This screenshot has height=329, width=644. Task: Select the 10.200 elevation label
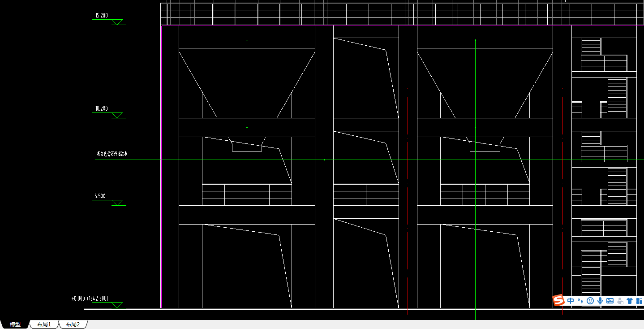pos(101,108)
